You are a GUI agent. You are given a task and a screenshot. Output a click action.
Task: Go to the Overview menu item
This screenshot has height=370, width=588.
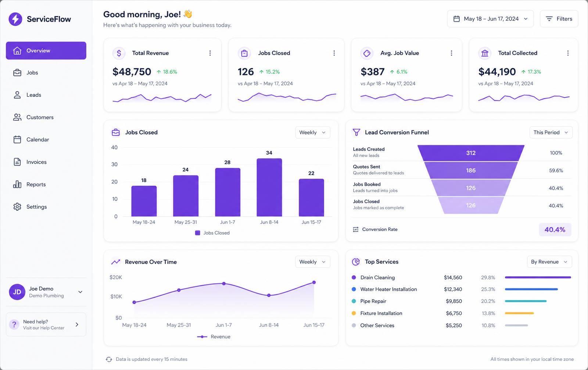pyautogui.click(x=46, y=51)
